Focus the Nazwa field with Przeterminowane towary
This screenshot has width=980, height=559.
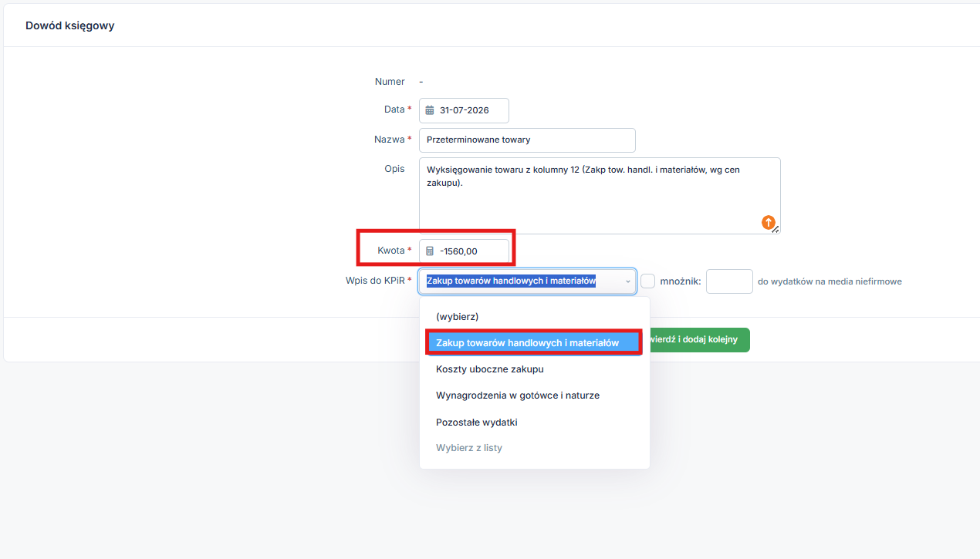527,140
